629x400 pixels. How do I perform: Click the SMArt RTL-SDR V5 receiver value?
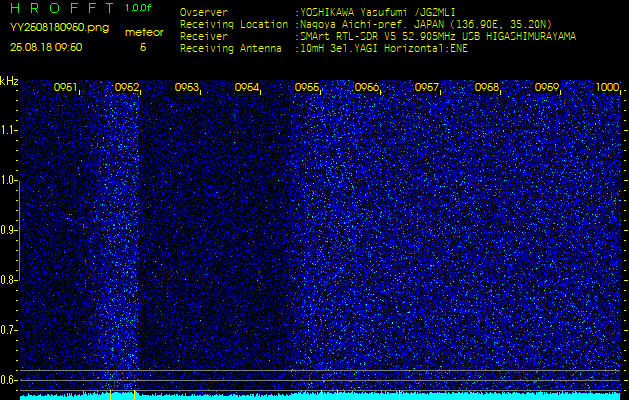point(438,37)
